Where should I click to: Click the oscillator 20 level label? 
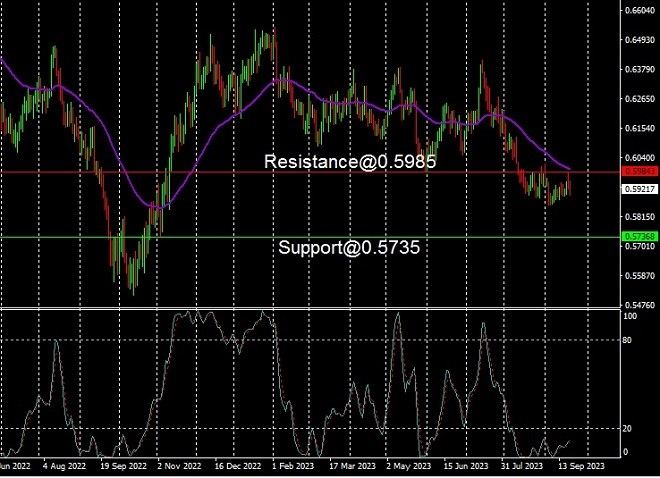coord(627,428)
